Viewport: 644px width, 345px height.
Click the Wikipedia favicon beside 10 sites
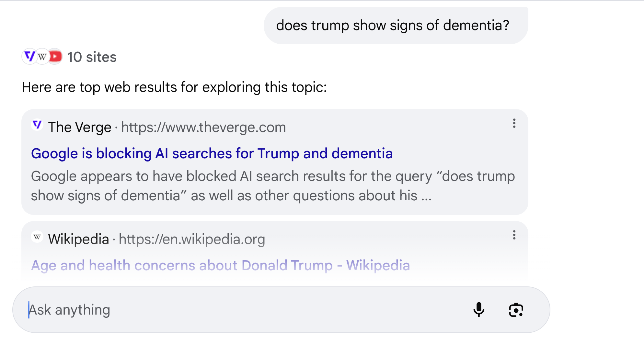point(42,57)
